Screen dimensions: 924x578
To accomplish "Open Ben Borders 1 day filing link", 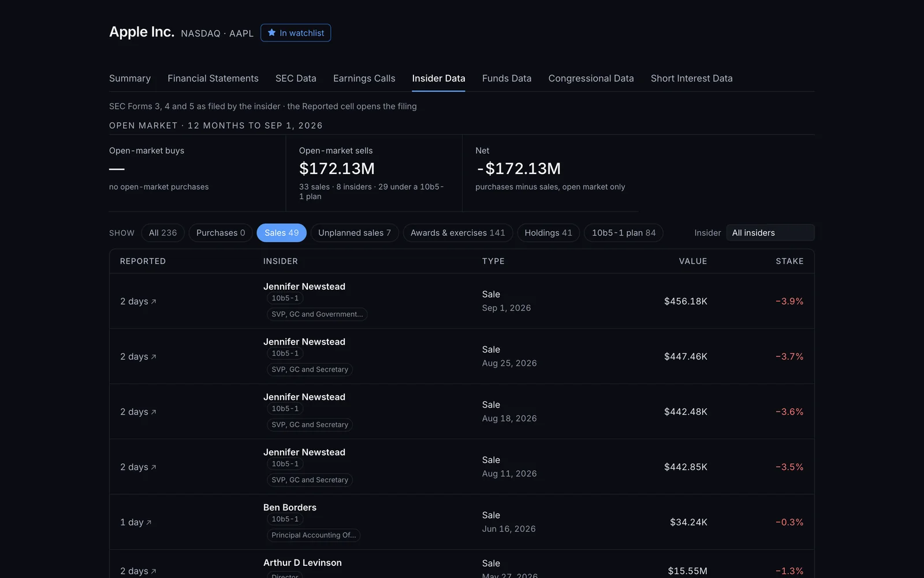I will pos(136,523).
